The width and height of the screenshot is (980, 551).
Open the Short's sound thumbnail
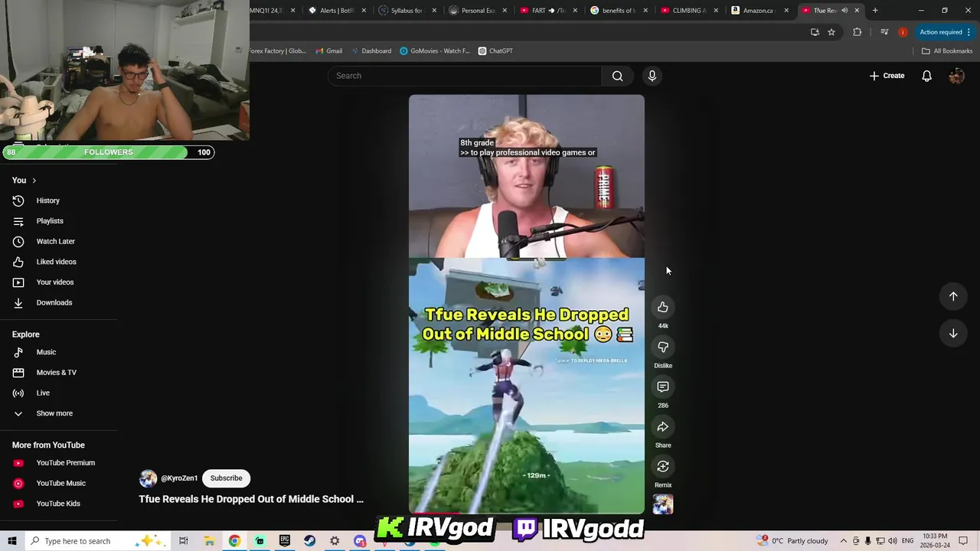663,504
